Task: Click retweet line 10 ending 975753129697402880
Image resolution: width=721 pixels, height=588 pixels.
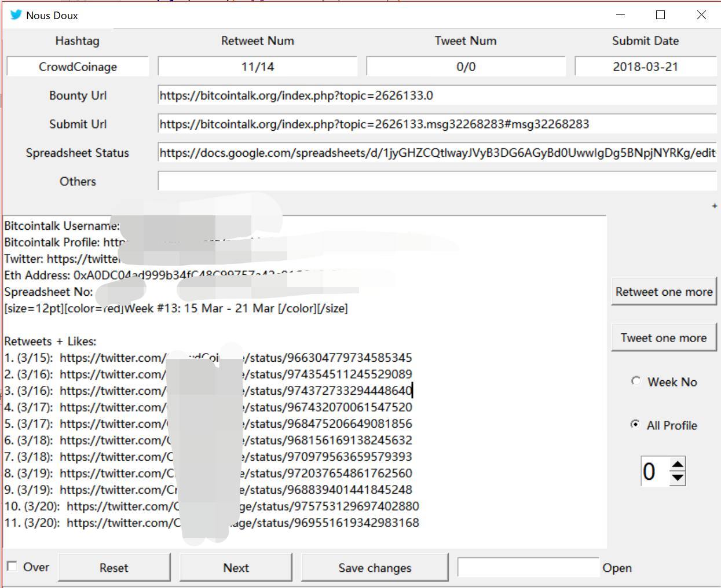Action: [212, 506]
